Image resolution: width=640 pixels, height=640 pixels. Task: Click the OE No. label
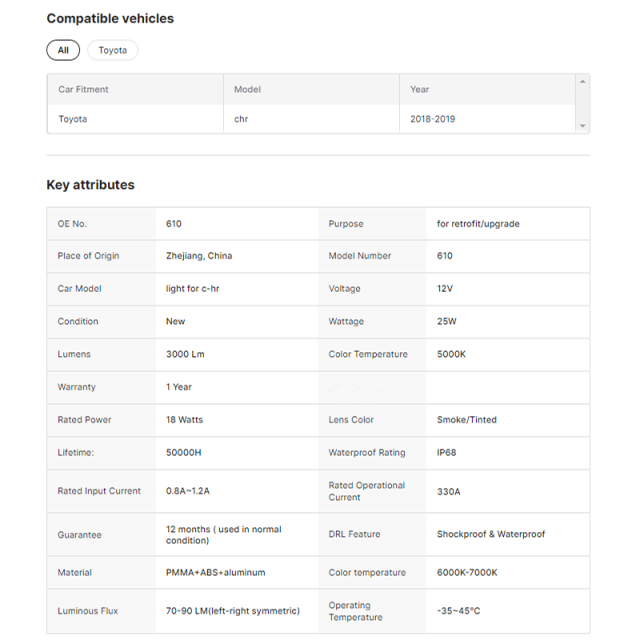72,224
